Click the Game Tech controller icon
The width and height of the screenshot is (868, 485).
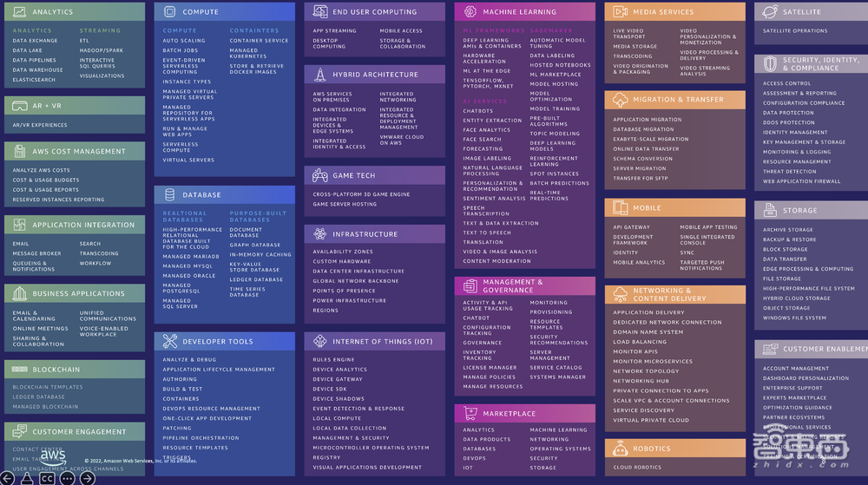point(320,175)
